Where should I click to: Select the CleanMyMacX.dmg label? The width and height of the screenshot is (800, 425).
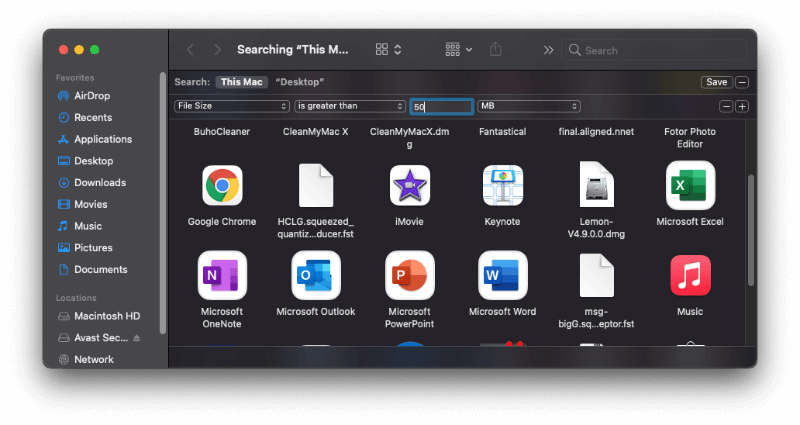(409, 138)
